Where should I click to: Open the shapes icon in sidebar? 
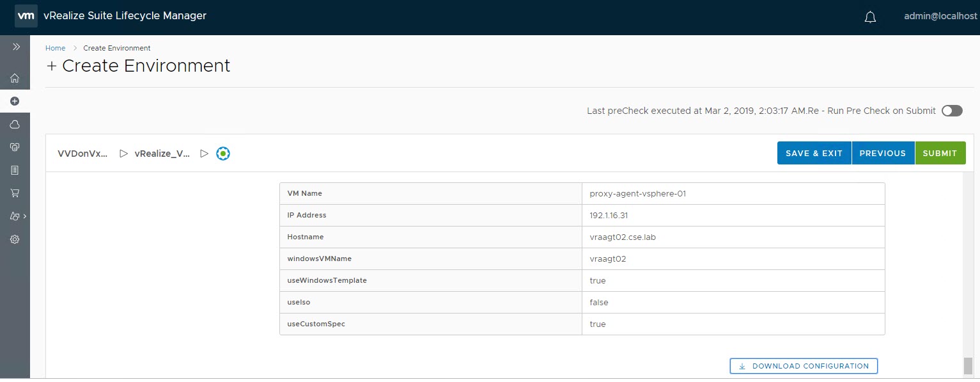coord(14,216)
